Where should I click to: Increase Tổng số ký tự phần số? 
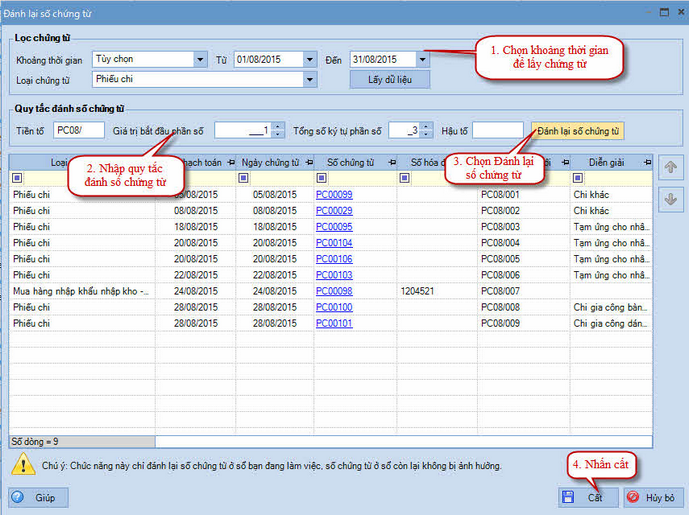[x=426, y=127]
